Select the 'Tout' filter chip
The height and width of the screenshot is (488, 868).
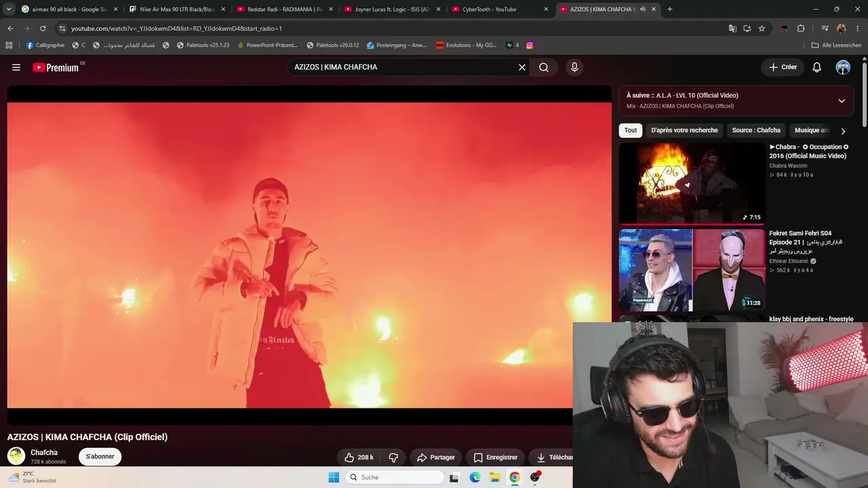(631, 130)
